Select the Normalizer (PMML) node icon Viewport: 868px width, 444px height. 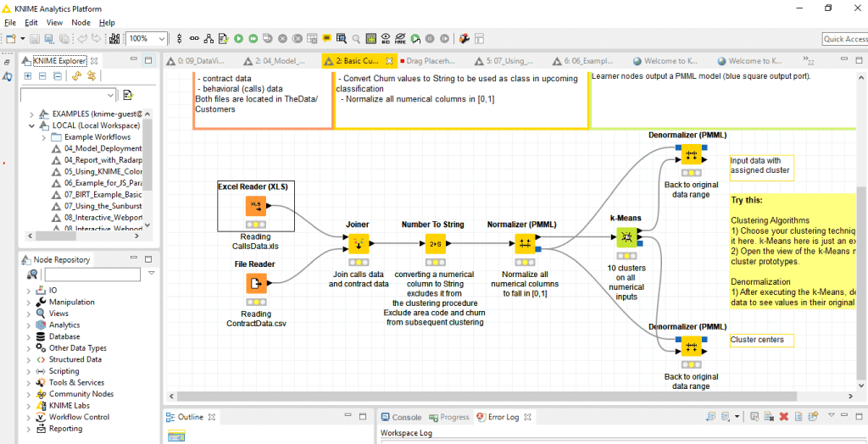(524, 243)
